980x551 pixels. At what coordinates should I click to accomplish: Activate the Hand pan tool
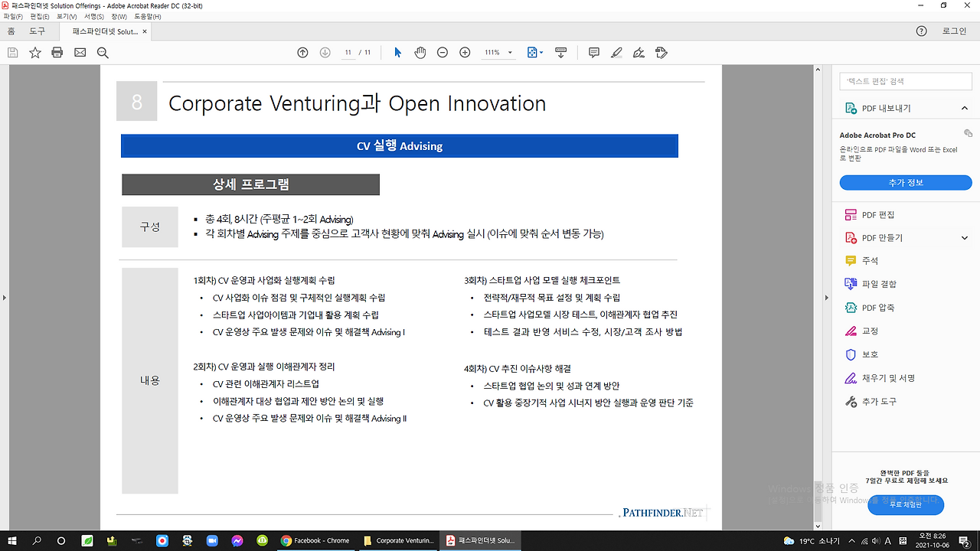coord(420,53)
